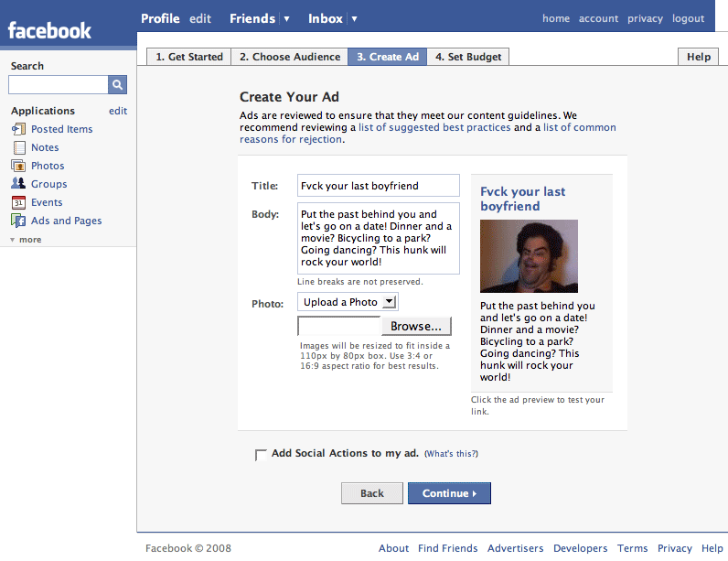Open Ads and Pages link
728x561 pixels.
click(x=67, y=221)
